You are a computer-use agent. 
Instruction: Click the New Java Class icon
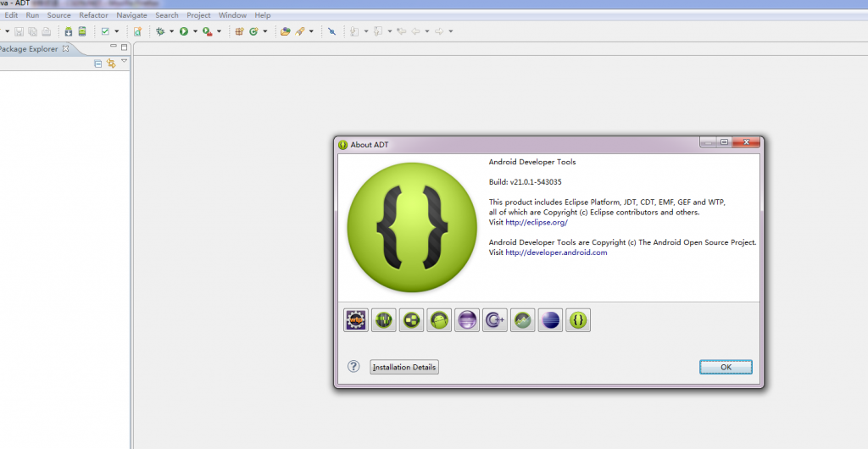tap(254, 31)
